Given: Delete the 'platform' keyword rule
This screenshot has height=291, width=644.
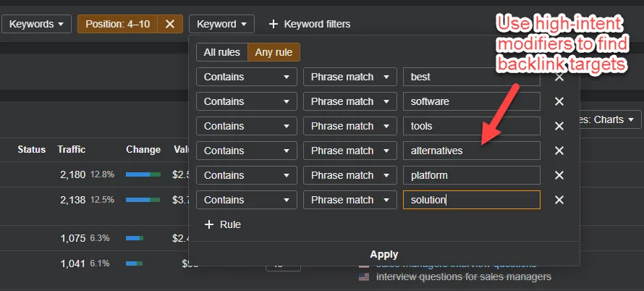Looking at the screenshot, I should coord(559,175).
